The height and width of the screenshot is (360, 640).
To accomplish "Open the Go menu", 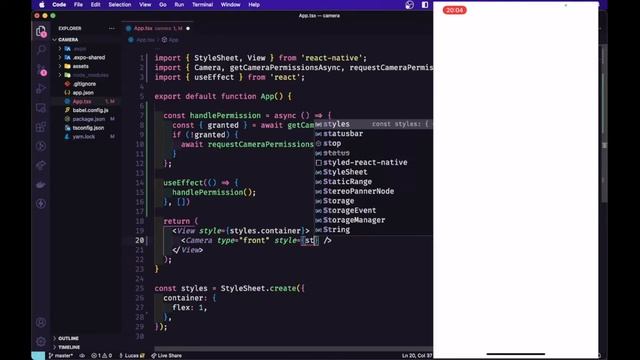I will pyautogui.click(x=163, y=5).
